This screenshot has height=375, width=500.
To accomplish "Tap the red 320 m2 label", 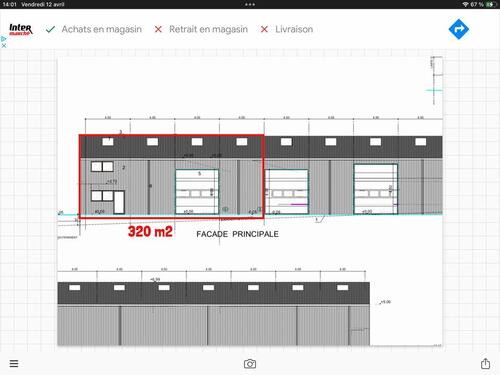I will [x=150, y=232].
